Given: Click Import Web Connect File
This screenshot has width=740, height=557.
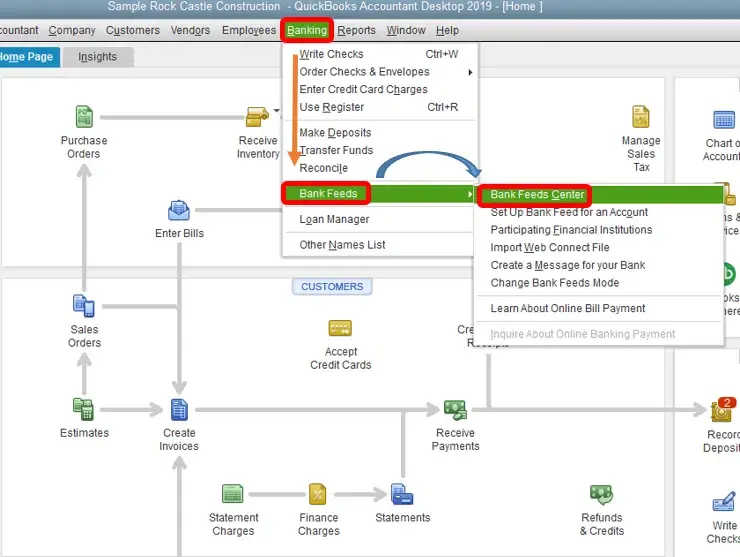Looking at the screenshot, I should coord(549,248).
